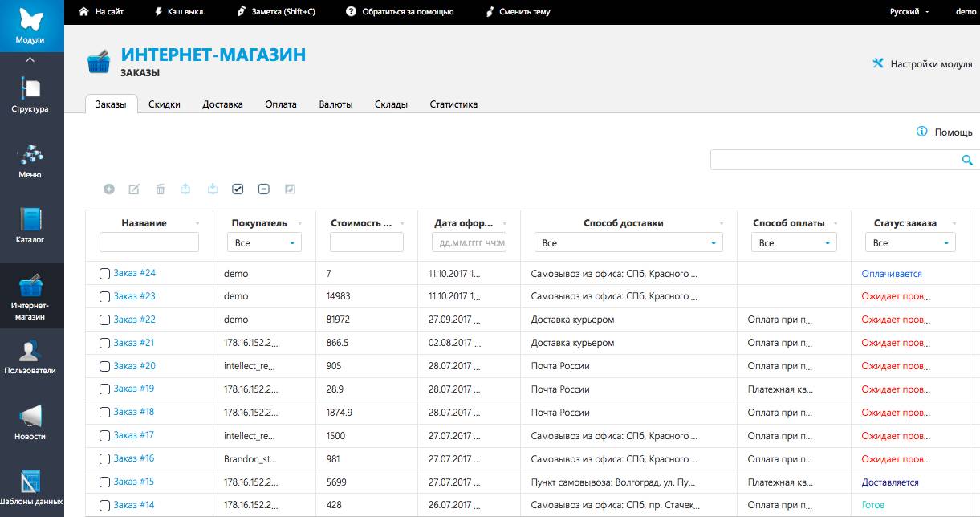Expand the Покупатель filter dropdown
This screenshot has height=517, width=980.
click(264, 242)
